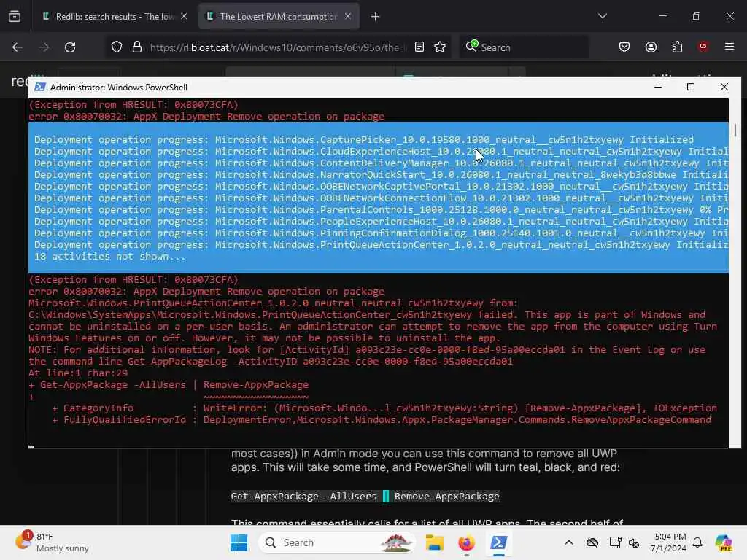Expand the list all tabs dropdown
The image size is (747, 560).
coord(603,16)
